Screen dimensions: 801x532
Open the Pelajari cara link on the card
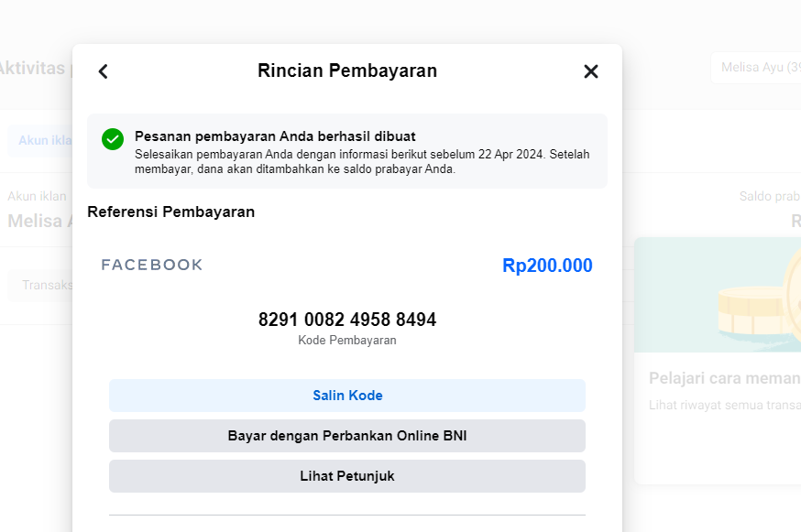(724, 378)
